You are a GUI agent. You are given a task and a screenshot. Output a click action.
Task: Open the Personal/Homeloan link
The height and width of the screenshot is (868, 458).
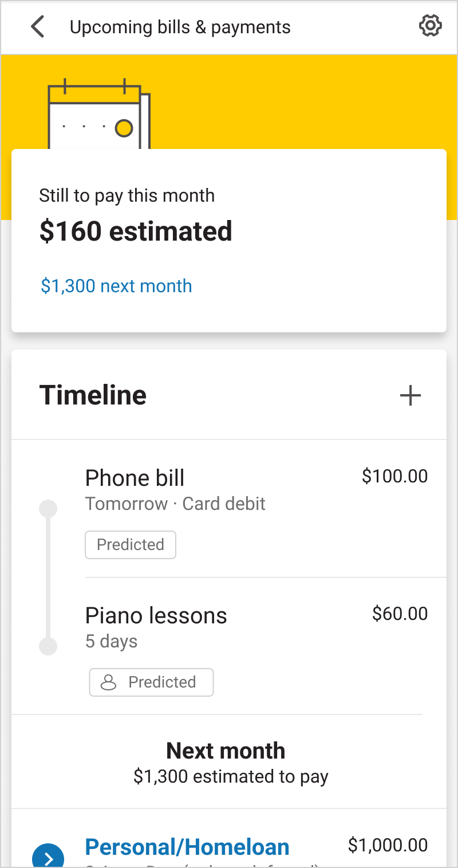click(x=187, y=847)
